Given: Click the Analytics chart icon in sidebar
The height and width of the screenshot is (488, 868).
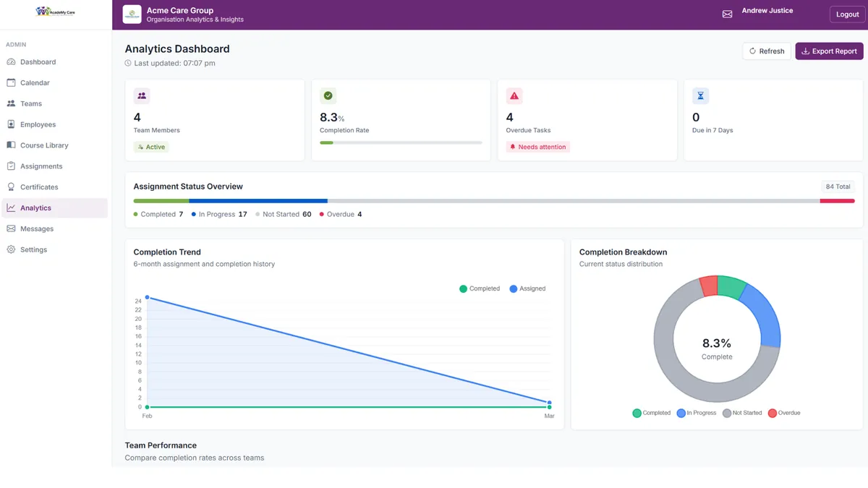Looking at the screenshot, I should point(11,208).
